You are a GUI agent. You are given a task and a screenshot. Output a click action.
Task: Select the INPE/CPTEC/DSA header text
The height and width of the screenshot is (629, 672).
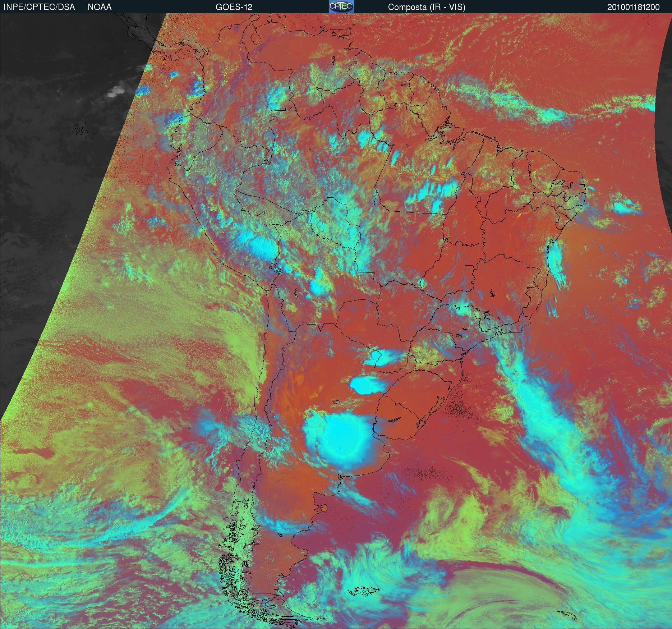[39, 7]
